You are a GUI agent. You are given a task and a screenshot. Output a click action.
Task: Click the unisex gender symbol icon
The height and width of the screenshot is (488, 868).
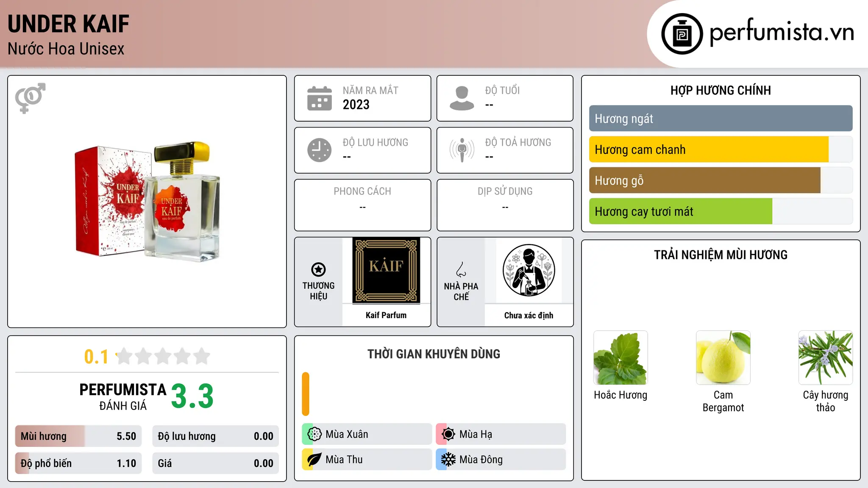(30, 98)
